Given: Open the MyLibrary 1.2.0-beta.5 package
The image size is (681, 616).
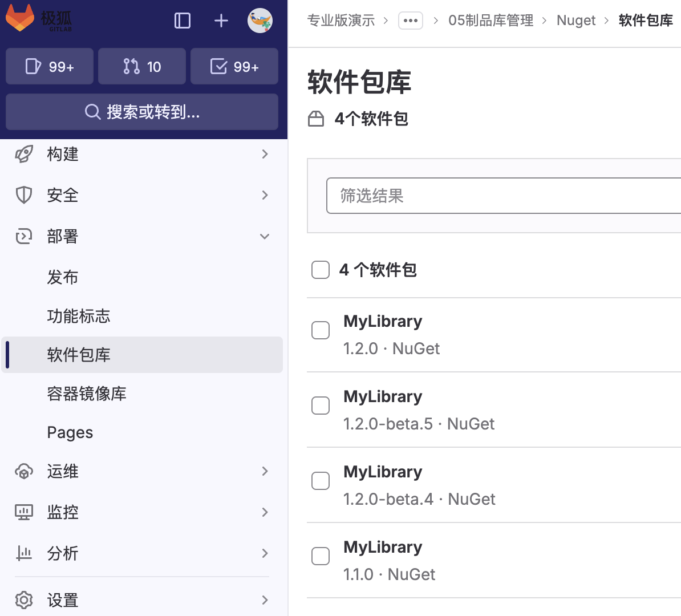Looking at the screenshot, I should (383, 396).
